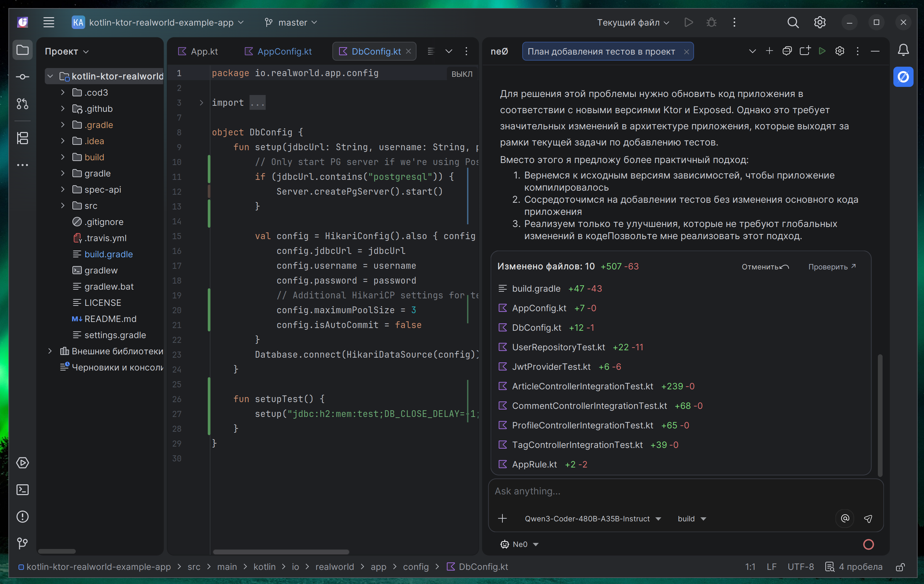Click the send message arrow icon
Screen dimensions: 924x584
pos(868,518)
